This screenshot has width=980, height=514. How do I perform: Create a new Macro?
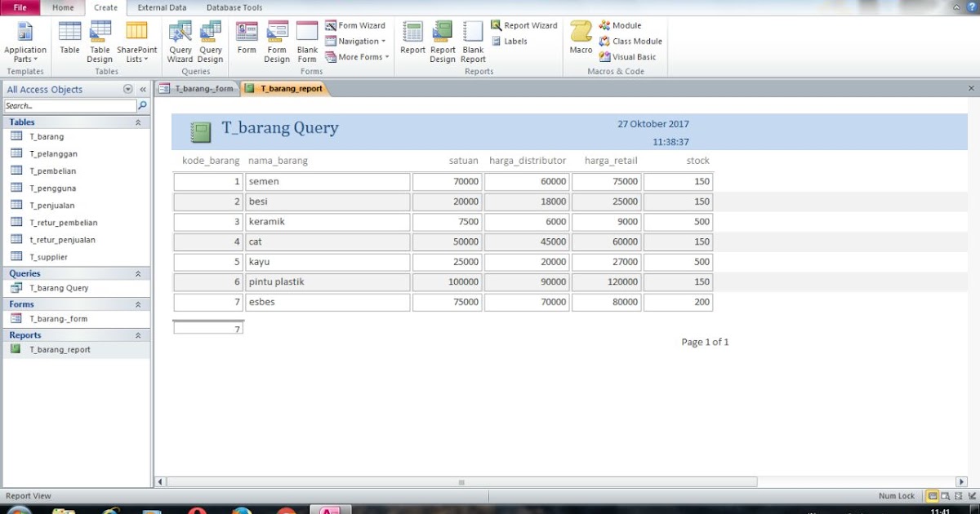tap(581, 38)
